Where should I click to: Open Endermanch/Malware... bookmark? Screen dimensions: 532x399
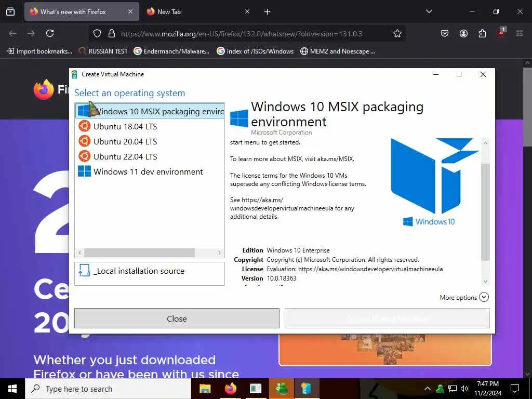[x=171, y=51]
